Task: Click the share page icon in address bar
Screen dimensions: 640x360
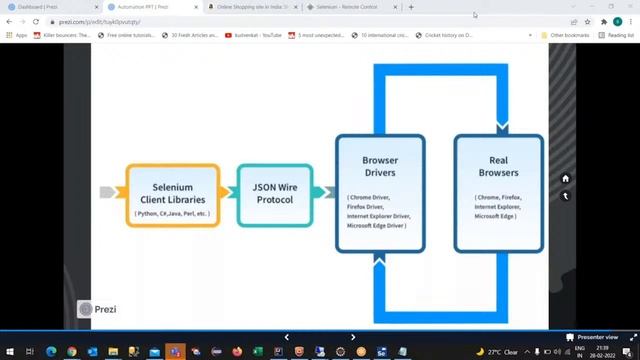Action: [x=574, y=22]
